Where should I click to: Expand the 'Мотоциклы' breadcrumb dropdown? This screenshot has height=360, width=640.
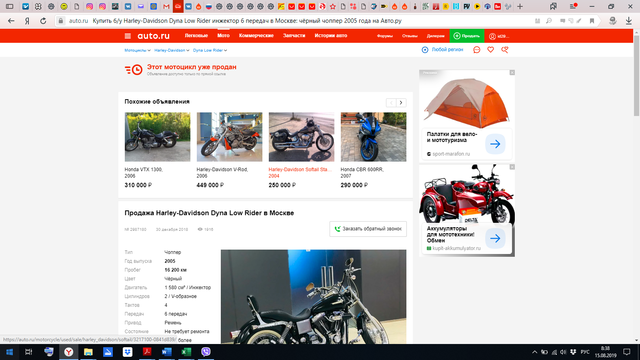pyautogui.click(x=138, y=50)
